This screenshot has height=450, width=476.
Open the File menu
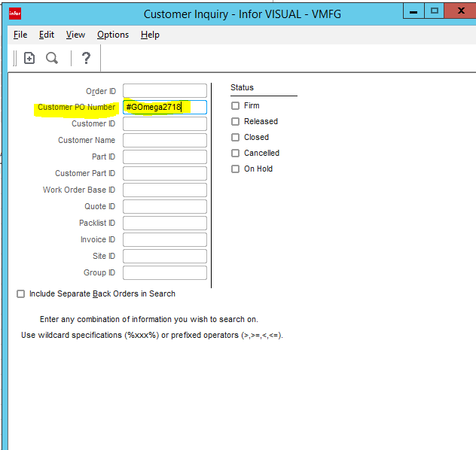click(20, 35)
